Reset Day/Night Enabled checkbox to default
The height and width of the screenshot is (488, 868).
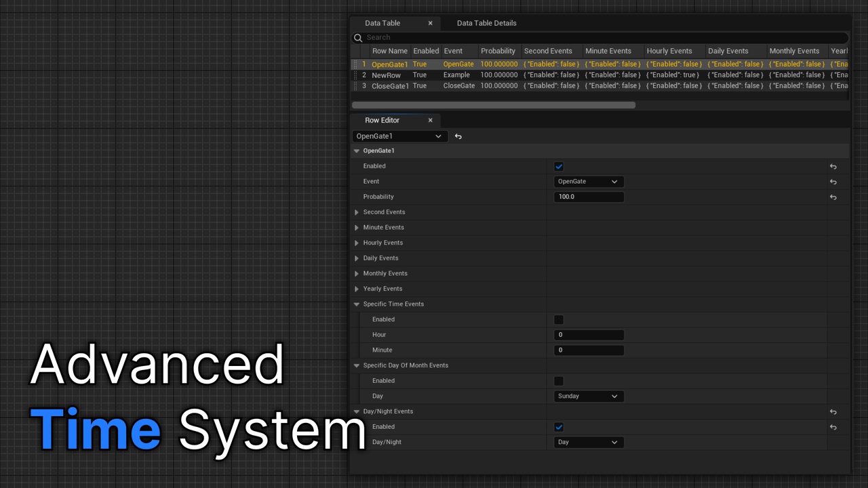[833, 427]
